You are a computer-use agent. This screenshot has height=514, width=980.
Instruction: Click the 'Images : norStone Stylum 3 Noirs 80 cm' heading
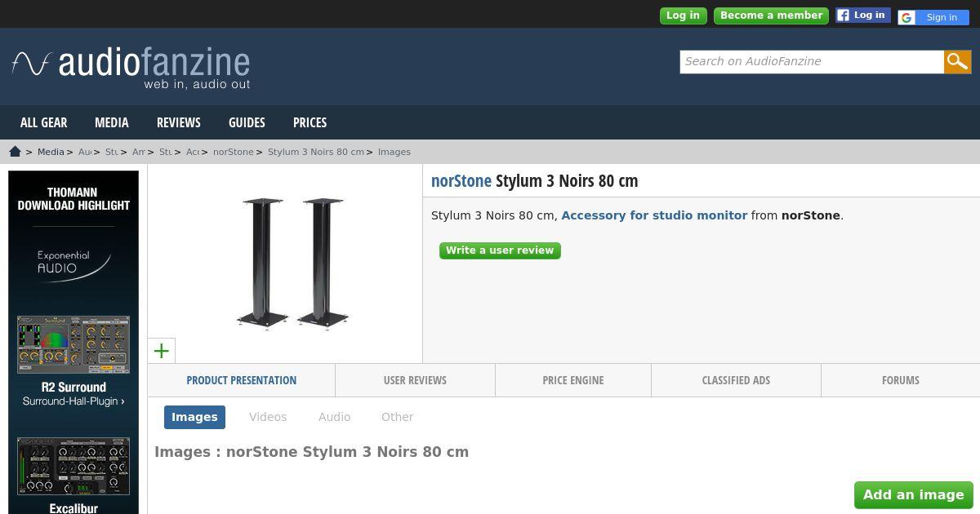(311, 452)
